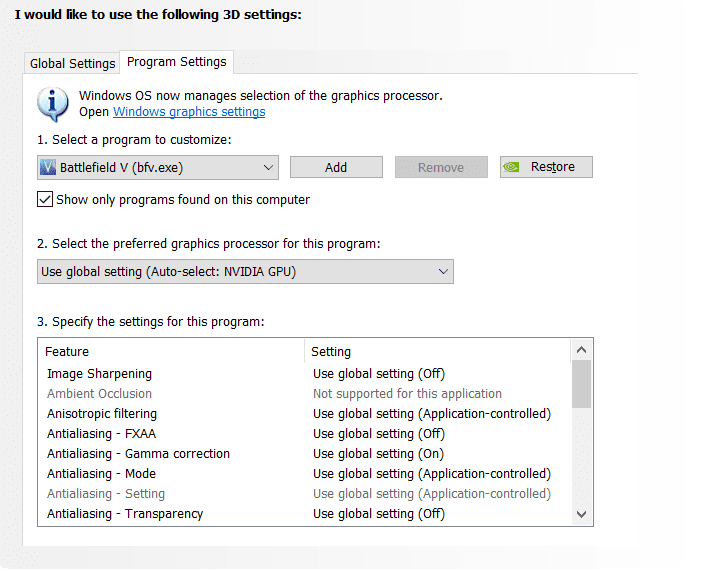702x571 pixels.
Task: Open the preferred graphics processor dropdown
Action: click(x=245, y=271)
